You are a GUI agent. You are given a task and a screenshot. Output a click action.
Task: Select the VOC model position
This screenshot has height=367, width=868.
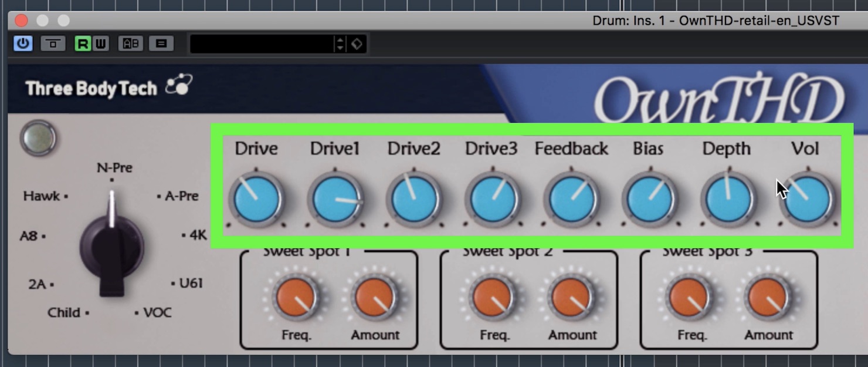coord(157,312)
